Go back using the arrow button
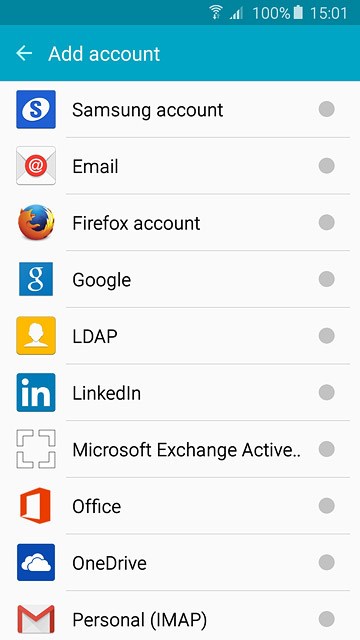The width and height of the screenshot is (360, 640). tap(24, 53)
